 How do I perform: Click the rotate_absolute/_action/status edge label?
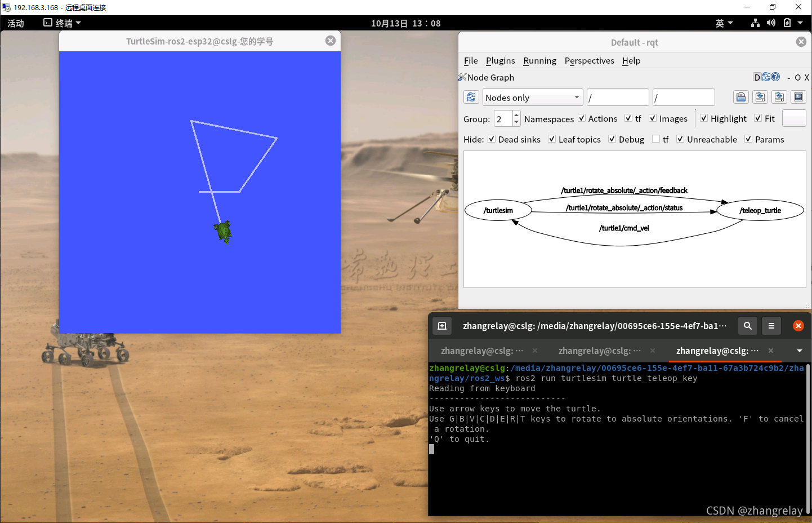point(624,207)
